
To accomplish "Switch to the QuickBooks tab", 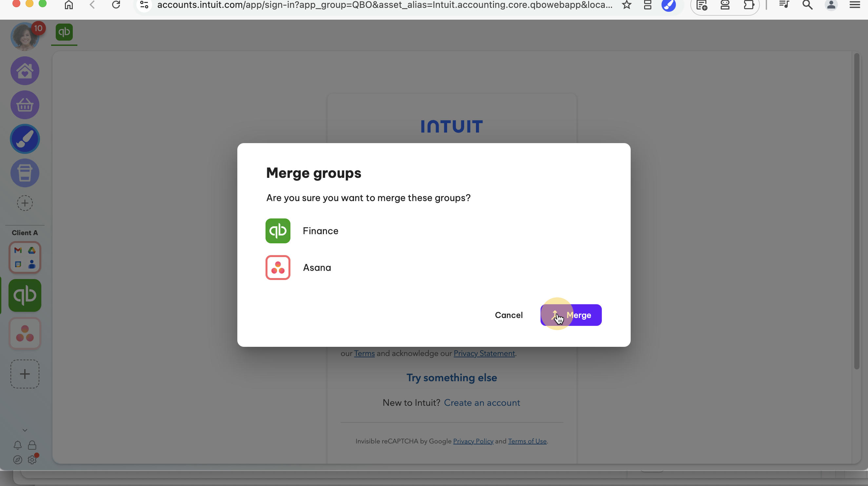I will (x=64, y=32).
